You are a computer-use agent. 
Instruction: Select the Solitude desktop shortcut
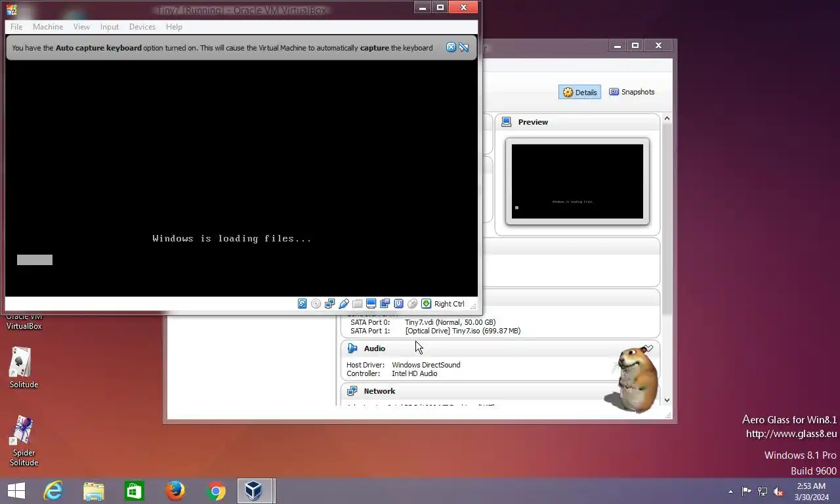tap(24, 367)
